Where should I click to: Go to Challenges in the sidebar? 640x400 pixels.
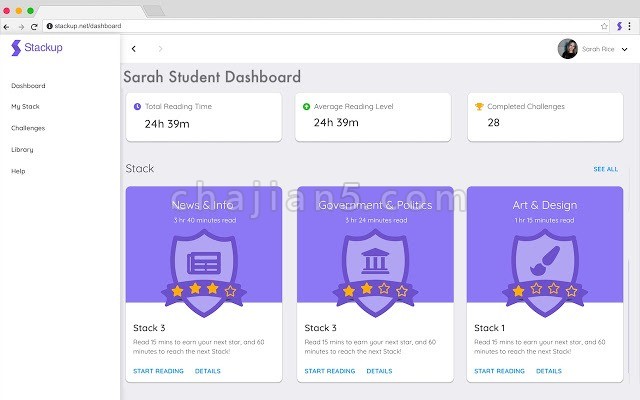[28, 128]
